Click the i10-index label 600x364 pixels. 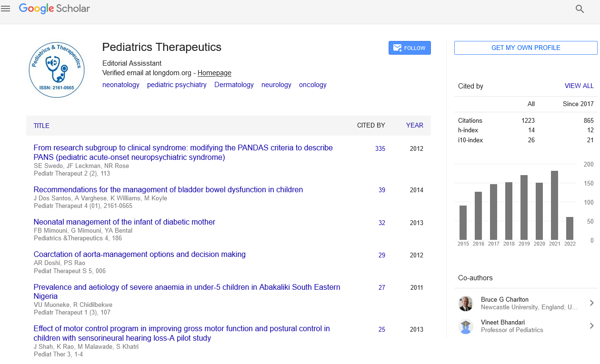point(470,140)
